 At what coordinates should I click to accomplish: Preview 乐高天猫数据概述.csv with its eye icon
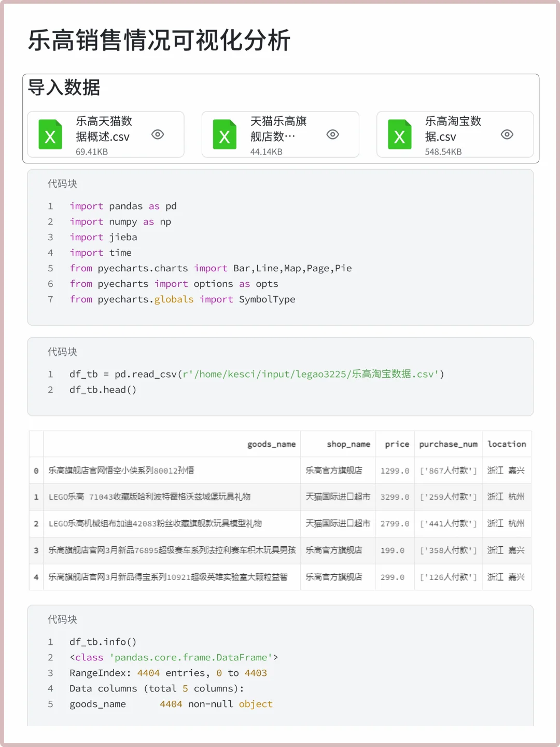[158, 134]
